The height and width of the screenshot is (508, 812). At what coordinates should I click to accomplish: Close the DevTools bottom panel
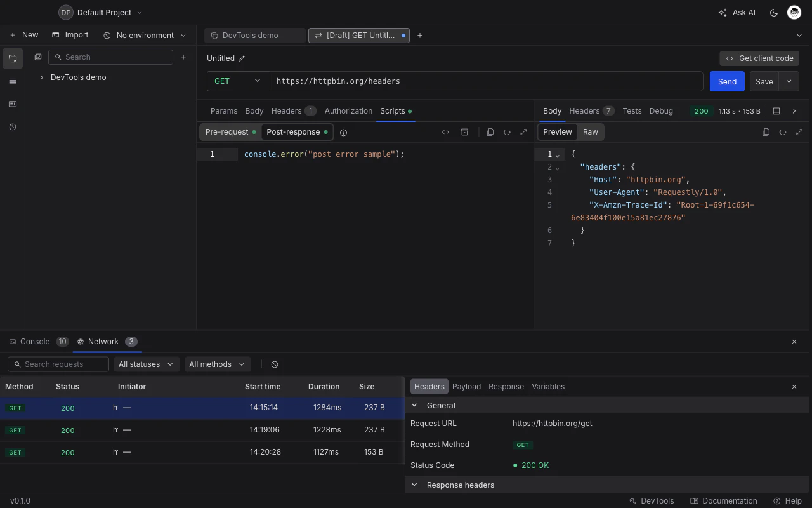[x=794, y=342]
